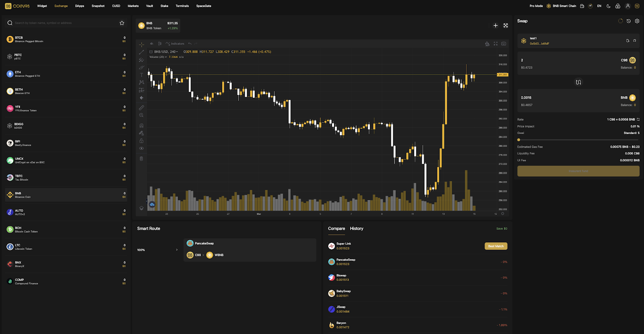This screenshot has height=334, width=644.
Task: Click the token search input field
Action: (x=66, y=23)
